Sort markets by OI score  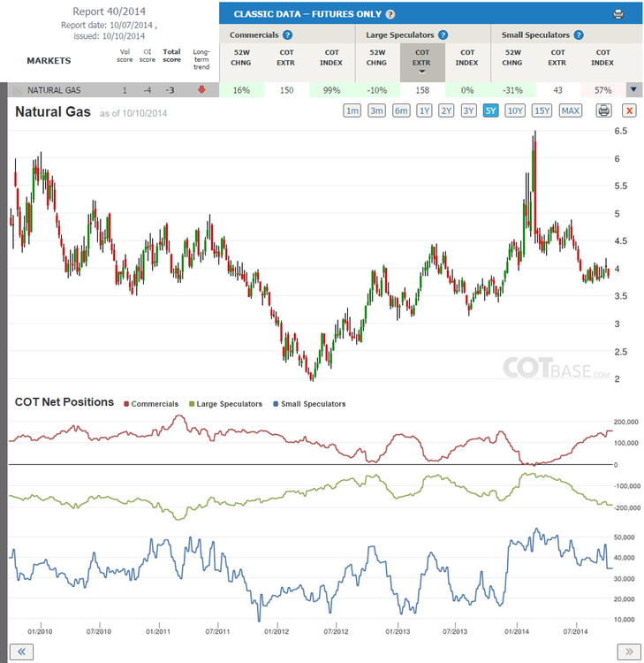[x=147, y=56]
